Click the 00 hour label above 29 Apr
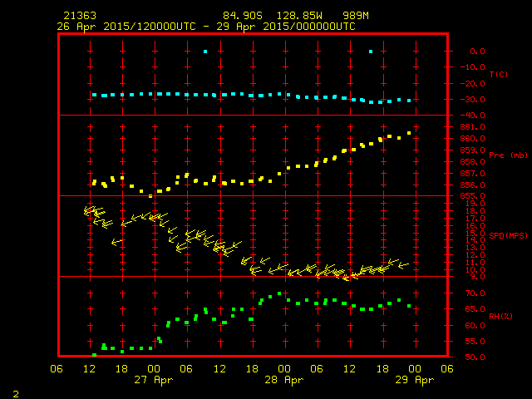Screen dimensions: 532x399 415,369
